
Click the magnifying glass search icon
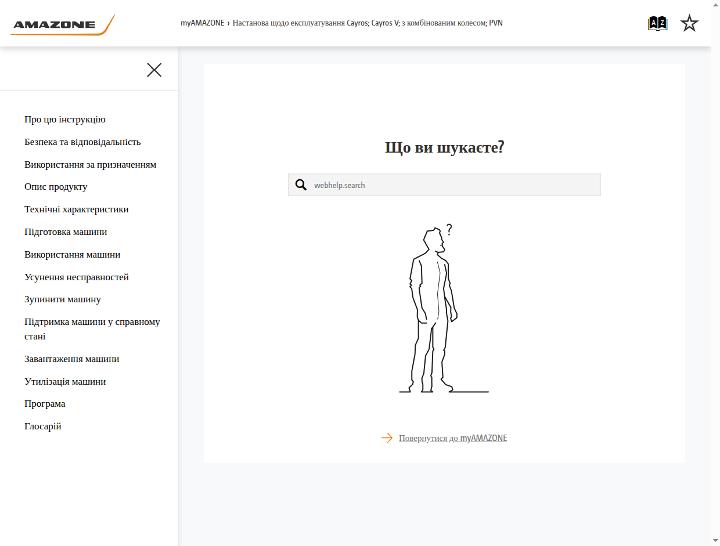tap(301, 185)
